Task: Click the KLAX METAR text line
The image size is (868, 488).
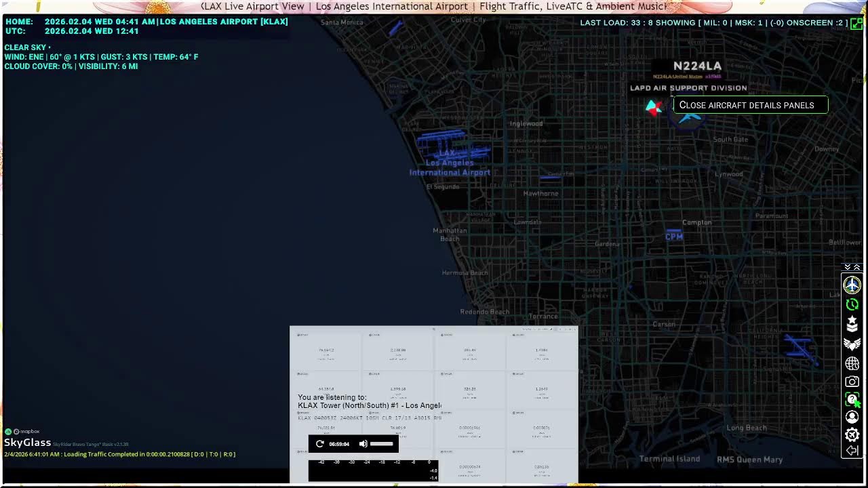Action: (370, 418)
